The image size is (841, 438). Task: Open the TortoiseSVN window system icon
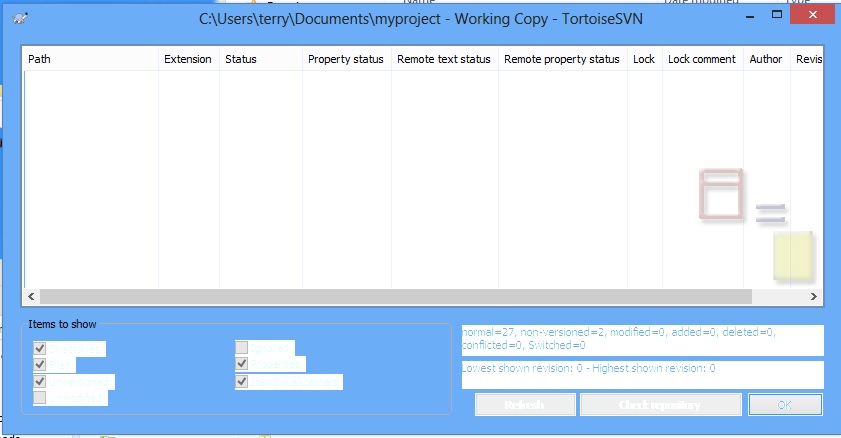pos(21,19)
